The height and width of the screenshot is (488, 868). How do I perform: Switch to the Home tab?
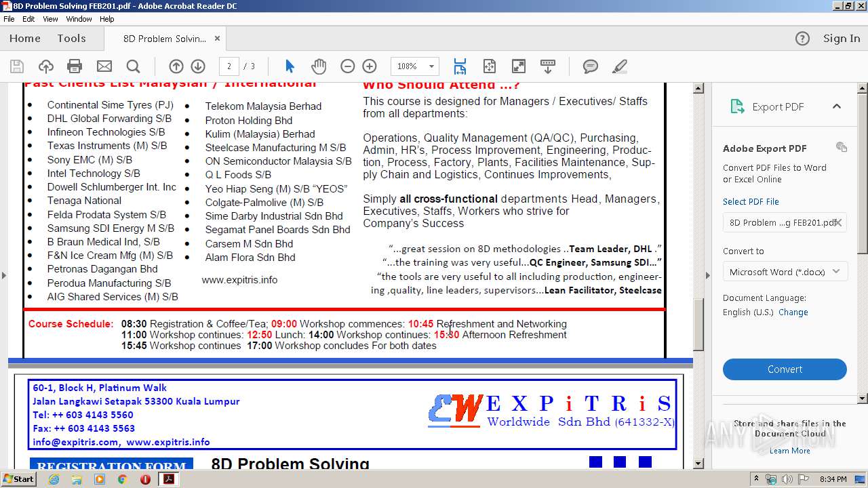click(25, 39)
